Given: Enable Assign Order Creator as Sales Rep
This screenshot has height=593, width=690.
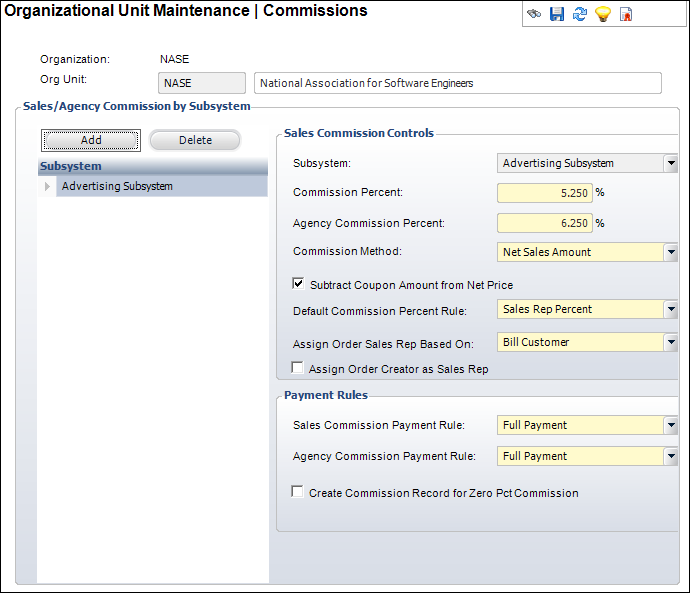Looking at the screenshot, I should 297,367.
